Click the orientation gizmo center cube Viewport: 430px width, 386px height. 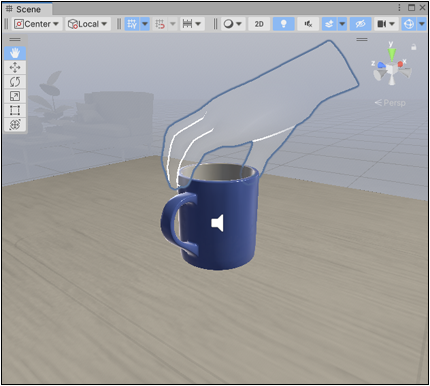[392, 69]
